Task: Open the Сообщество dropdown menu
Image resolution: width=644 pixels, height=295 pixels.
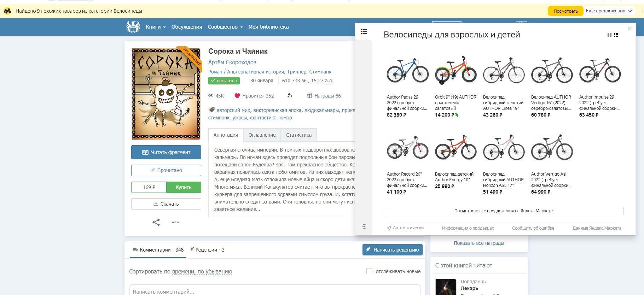Action: [x=225, y=27]
